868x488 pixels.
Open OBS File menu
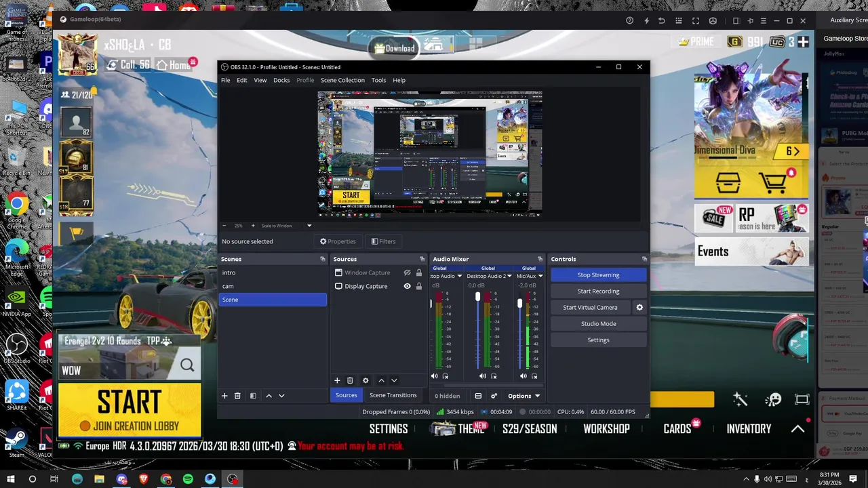pos(225,80)
